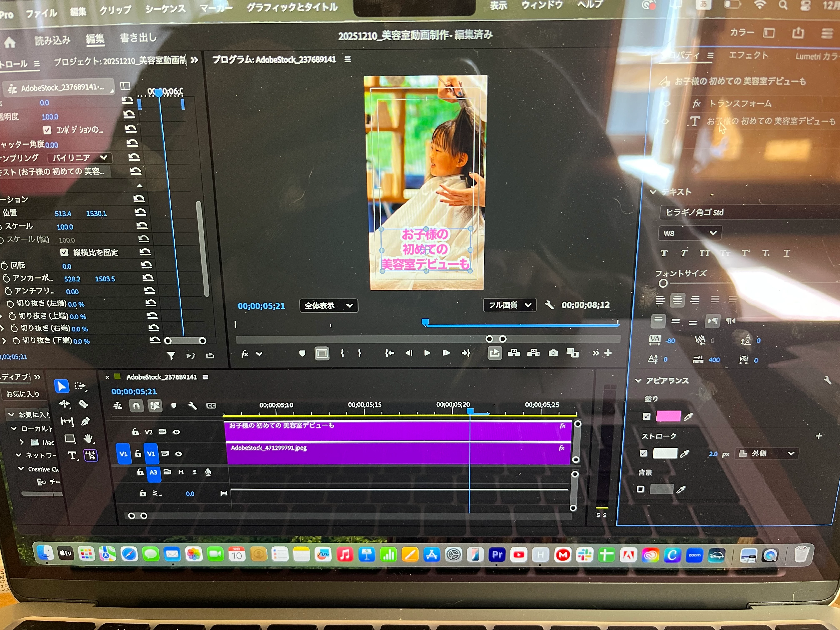Viewport: 840px width, 630px height.
Task: Select the Track Select Forward tool
Action: [80, 386]
